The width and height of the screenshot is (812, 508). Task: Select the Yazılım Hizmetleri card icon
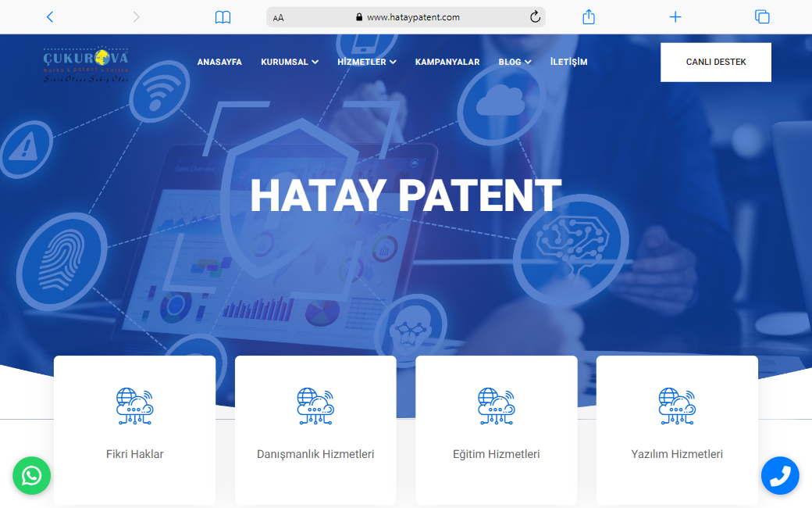[x=677, y=406]
